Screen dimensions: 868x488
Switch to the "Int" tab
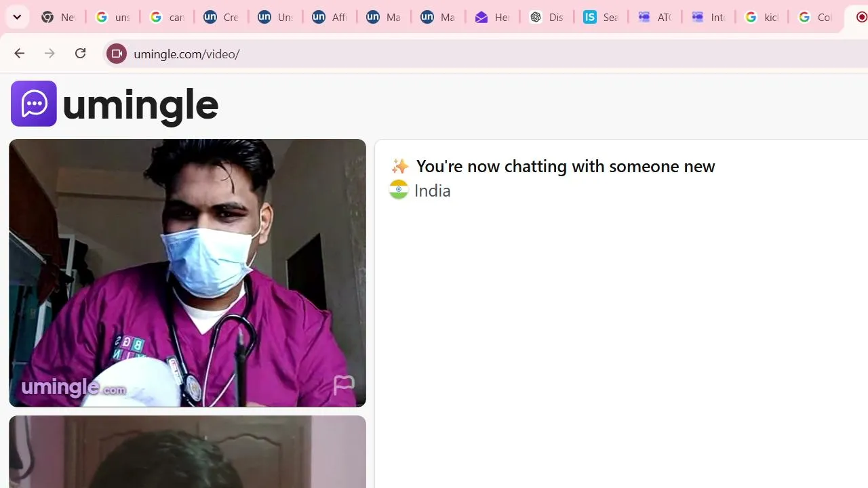(x=709, y=17)
